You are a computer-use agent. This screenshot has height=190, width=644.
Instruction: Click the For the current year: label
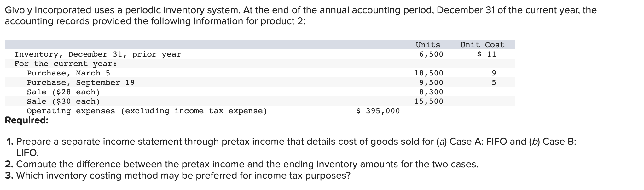pos(66,64)
